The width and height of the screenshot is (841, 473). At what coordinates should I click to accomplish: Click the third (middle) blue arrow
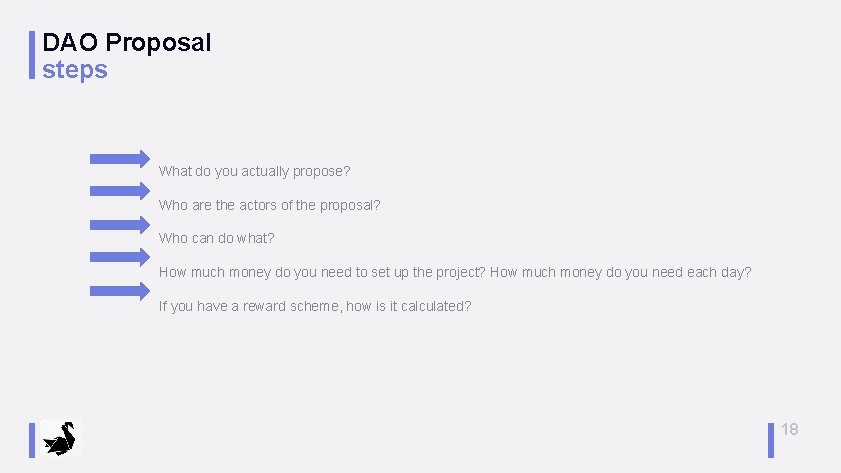click(x=119, y=224)
